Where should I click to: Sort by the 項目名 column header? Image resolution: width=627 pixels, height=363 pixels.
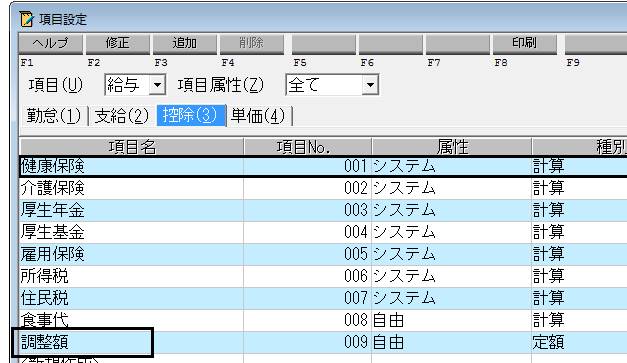[132, 147]
